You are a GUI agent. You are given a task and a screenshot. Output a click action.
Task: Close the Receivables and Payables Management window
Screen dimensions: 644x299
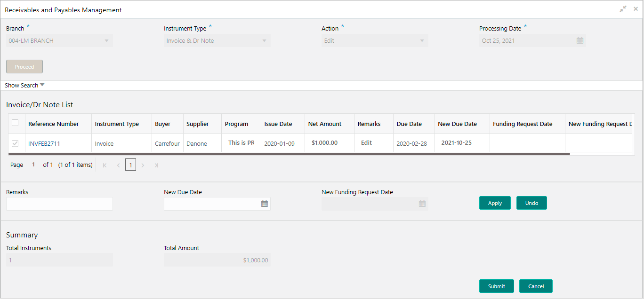[x=636, y=9]
